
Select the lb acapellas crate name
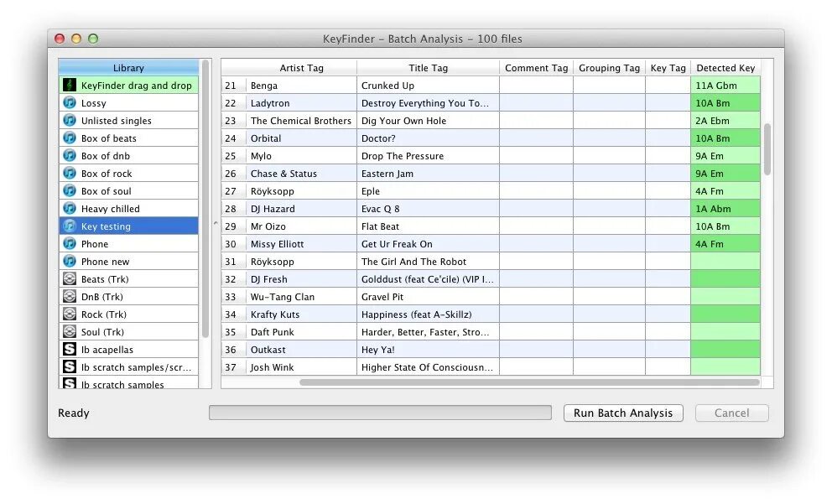107,350
